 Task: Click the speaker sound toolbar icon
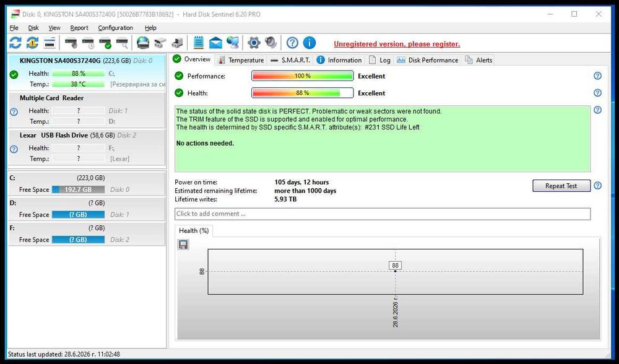(x=271, y=43)
